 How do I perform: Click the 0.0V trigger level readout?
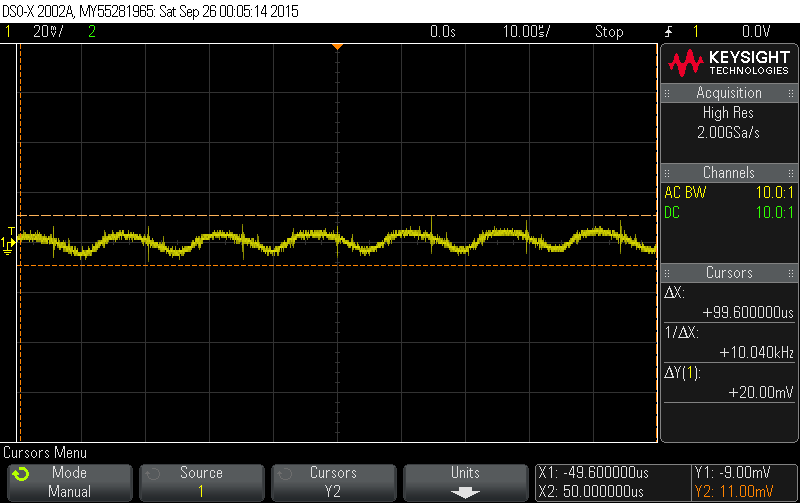click(x=756, y=32)
